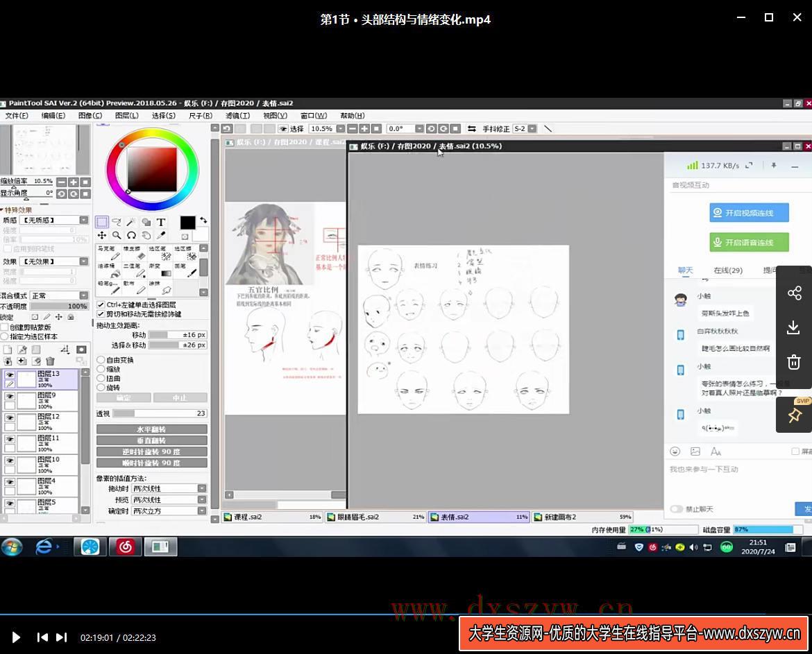Click share icon in video player sidebar
The width and height of the screenshot is (812, 654).
[794, 293]
